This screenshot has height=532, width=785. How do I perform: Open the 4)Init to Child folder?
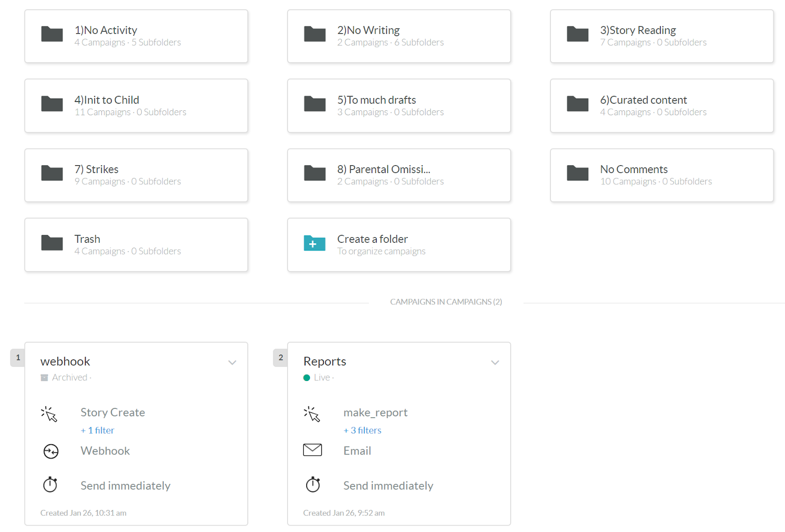click(x=136, y=106)
